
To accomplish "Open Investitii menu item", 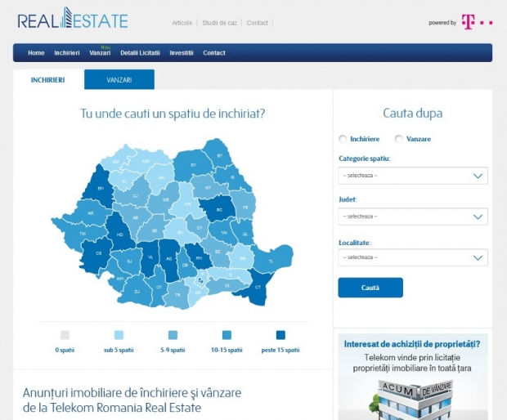I will coord(182,52).
